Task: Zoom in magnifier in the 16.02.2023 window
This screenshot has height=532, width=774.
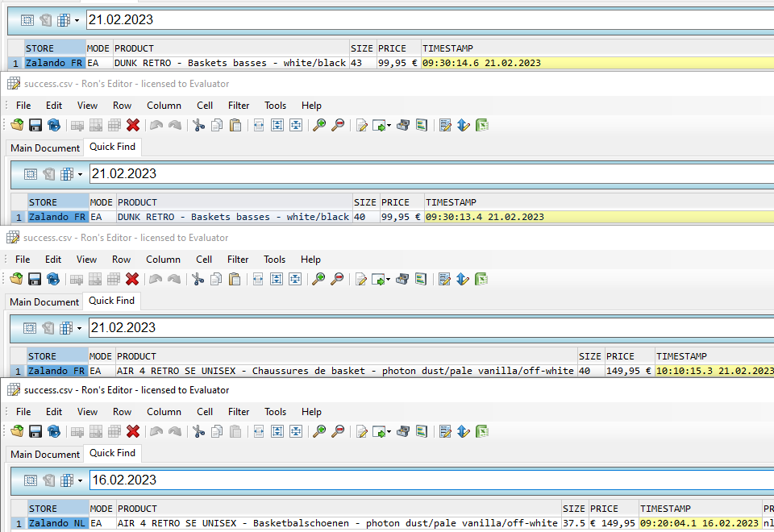Action: pyautogui.click(x=319, y=431)
